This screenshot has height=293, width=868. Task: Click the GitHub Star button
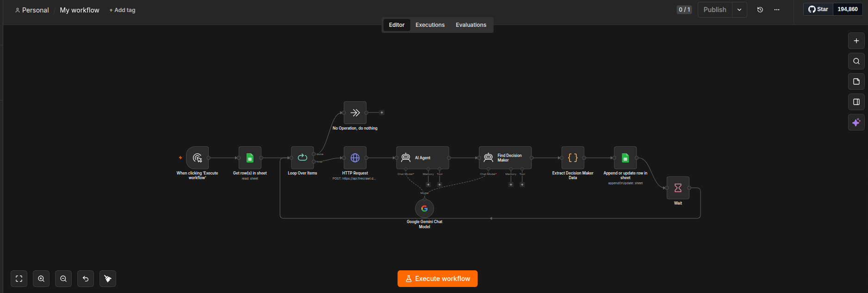818,9
